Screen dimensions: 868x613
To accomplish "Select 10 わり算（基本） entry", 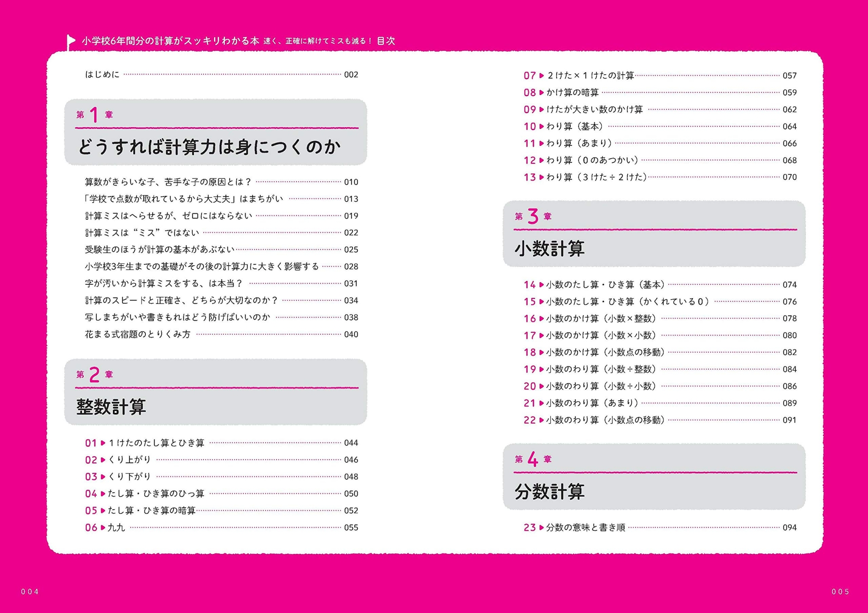I will coord(660,126).
